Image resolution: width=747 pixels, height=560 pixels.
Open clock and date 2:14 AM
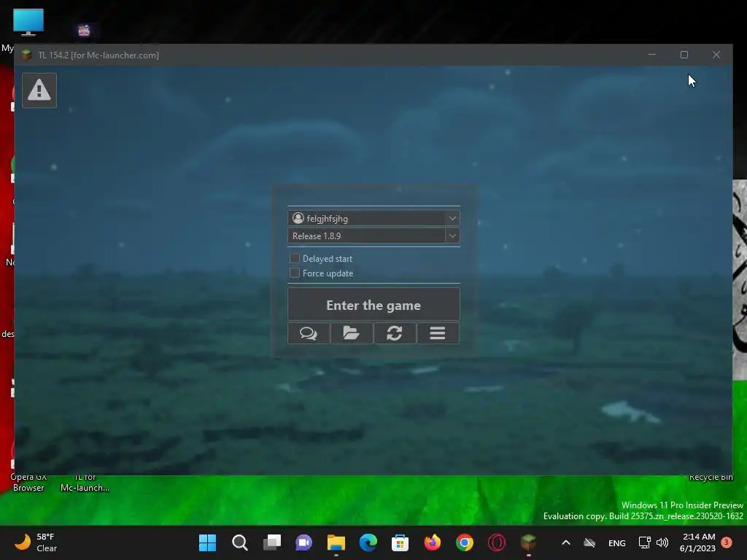pos(698,542)
